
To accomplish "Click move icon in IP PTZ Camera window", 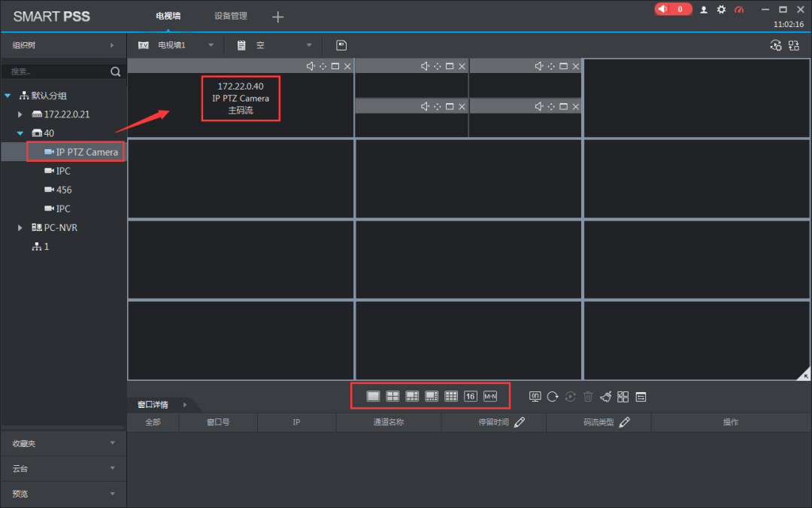I will coord(323,65).
